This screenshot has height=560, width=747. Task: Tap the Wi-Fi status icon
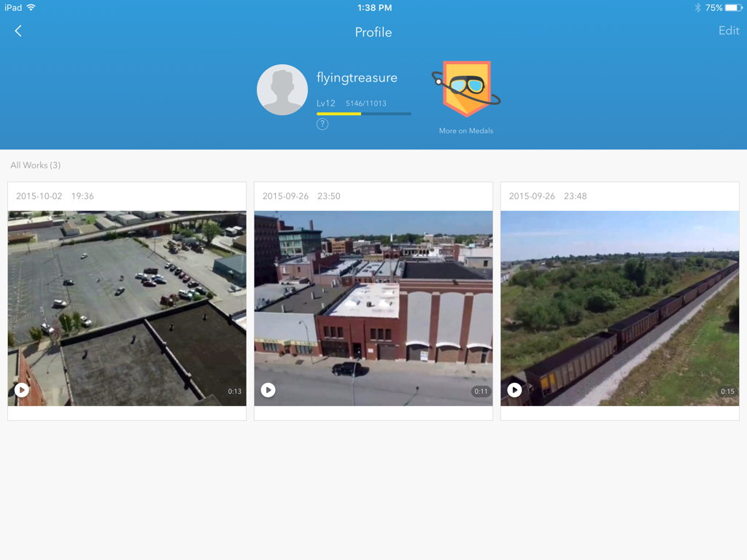coord(31,7)
